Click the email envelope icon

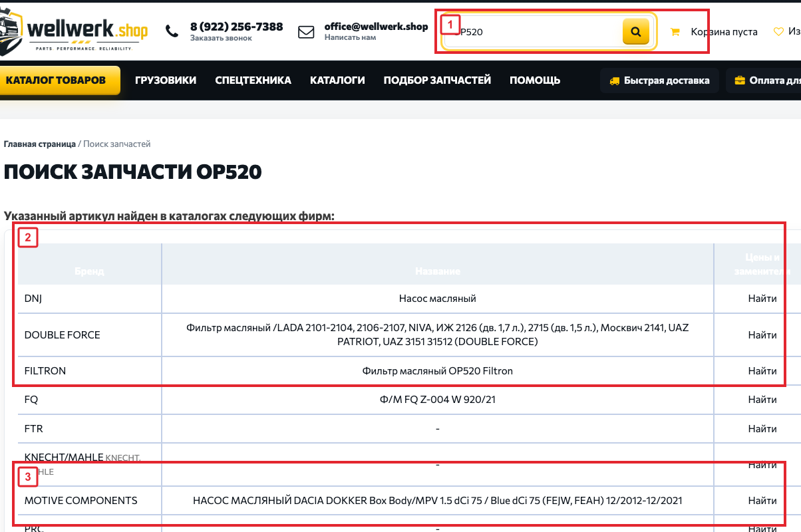point(306,32)
